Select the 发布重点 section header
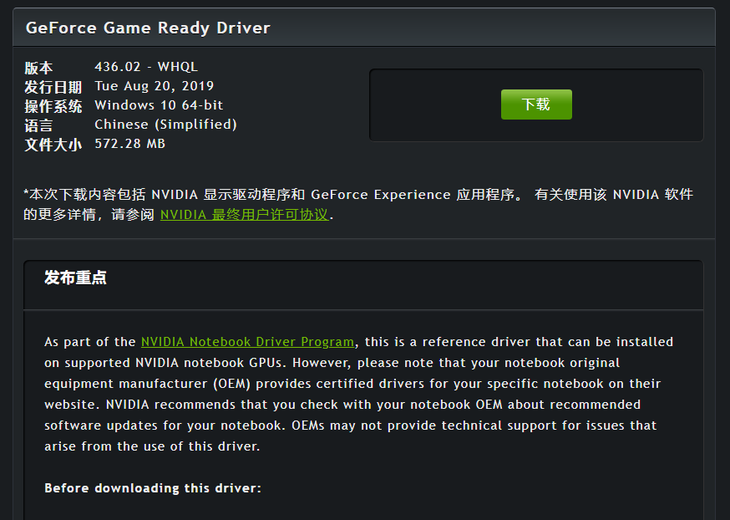Viewport: 730px width, 520px height. pos(75,277)
